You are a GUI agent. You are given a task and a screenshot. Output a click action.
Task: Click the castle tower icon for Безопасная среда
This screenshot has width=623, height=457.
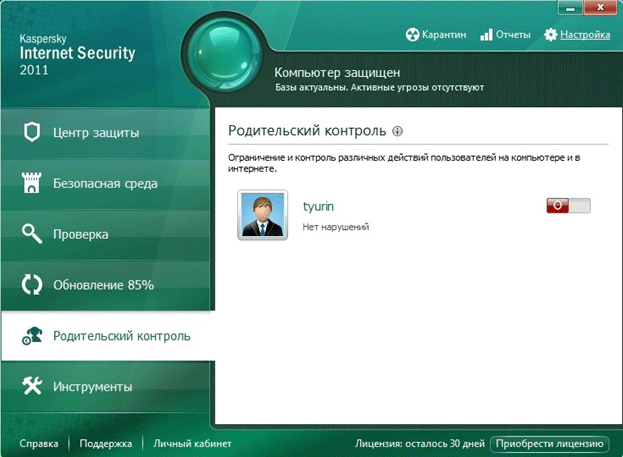tap(32, 183)
